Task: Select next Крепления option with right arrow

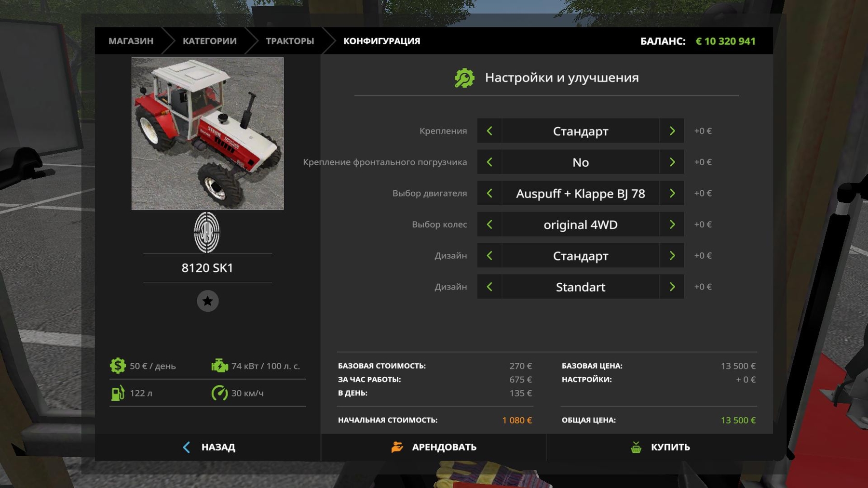Action: click(x=672, y=131)
